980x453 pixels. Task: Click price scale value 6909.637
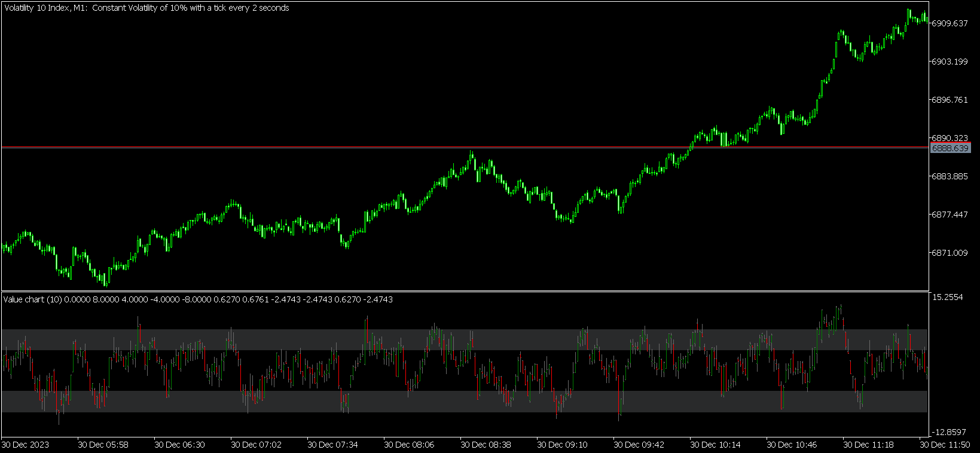click(950, 23)
